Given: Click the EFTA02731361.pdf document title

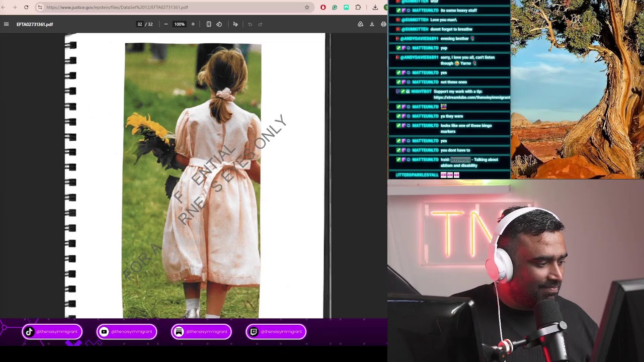Looking at the screenshot, I should tap(35, 24).
